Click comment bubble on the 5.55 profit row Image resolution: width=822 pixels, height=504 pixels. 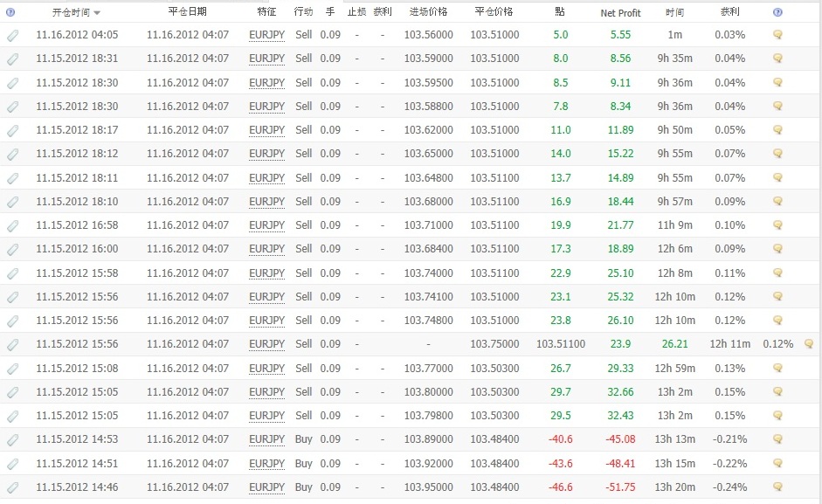(778, 35)
